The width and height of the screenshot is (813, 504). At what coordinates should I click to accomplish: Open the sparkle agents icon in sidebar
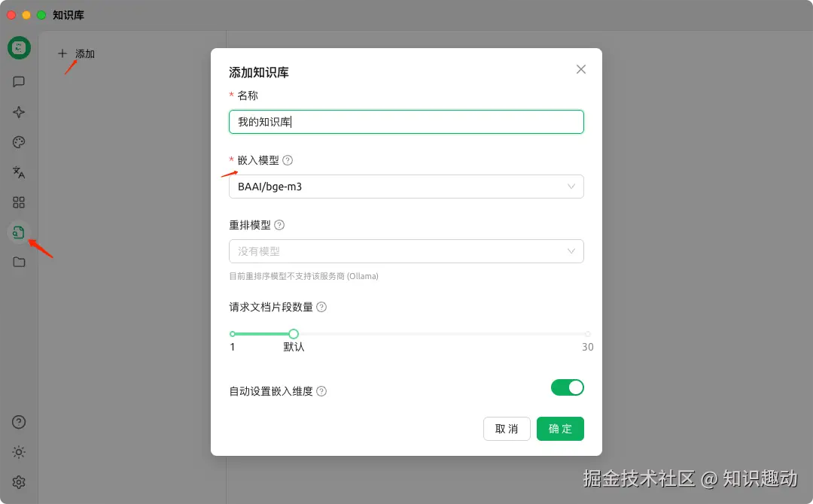point(19,112)
